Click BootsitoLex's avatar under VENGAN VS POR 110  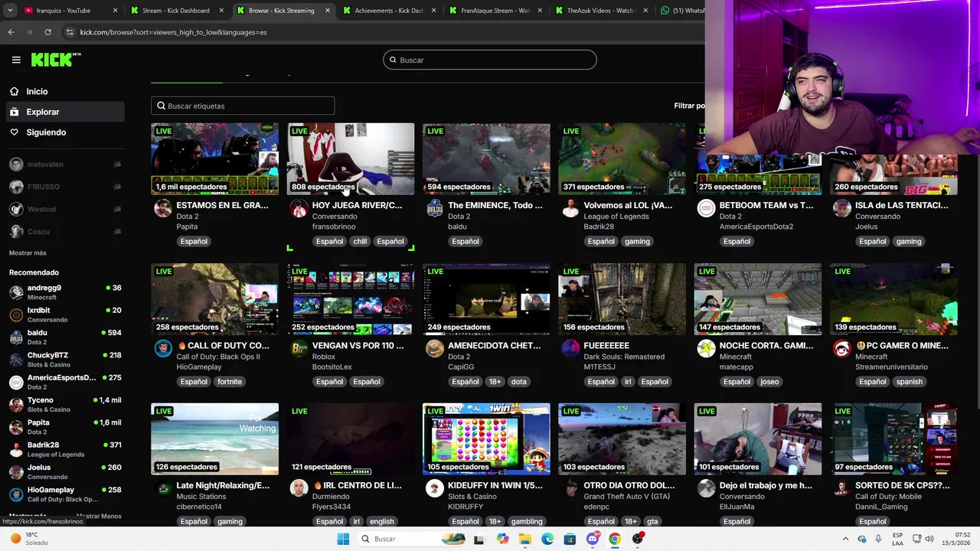click(x=299, y=349)
